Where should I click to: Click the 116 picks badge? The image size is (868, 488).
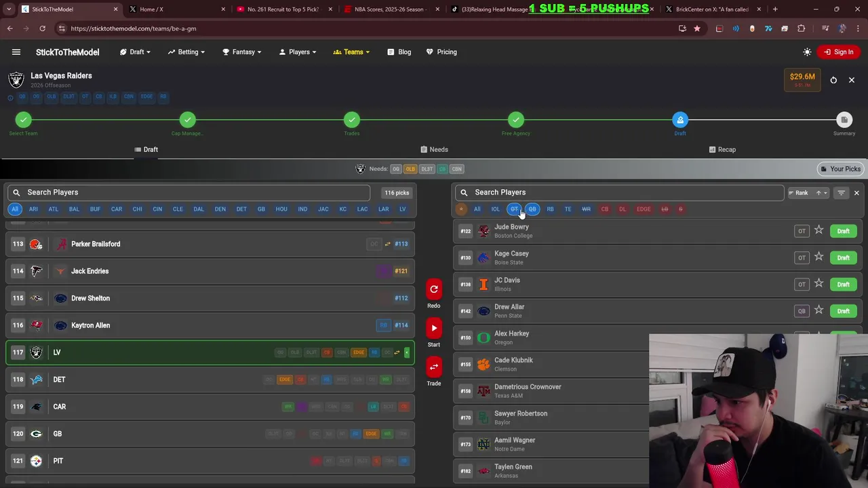click(397, 193)
